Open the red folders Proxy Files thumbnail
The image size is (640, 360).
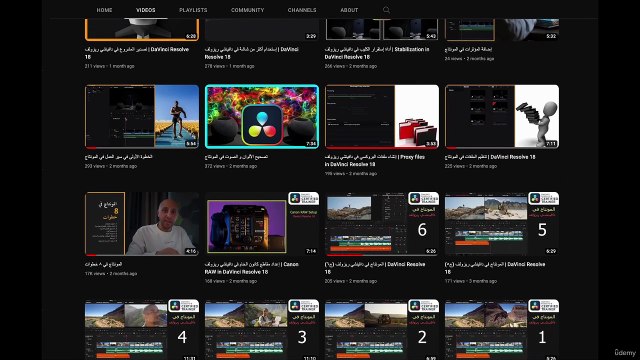(382, 116)
